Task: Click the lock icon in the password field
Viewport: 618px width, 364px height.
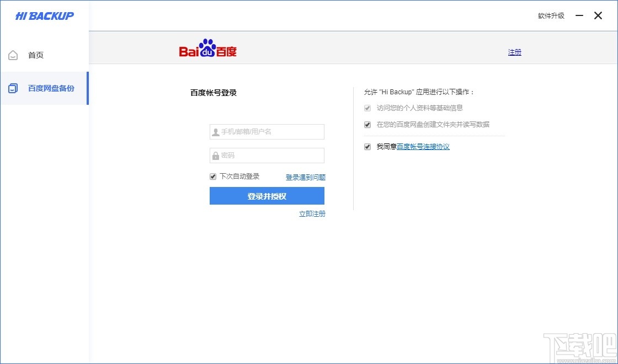Action: coord(215,155)
